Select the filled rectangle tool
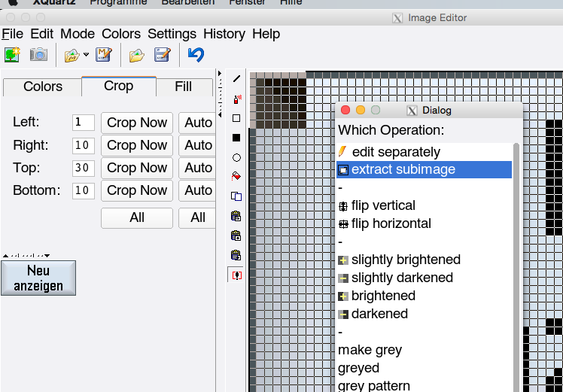This screenshot has width=563, height=392. click(236, 138)
